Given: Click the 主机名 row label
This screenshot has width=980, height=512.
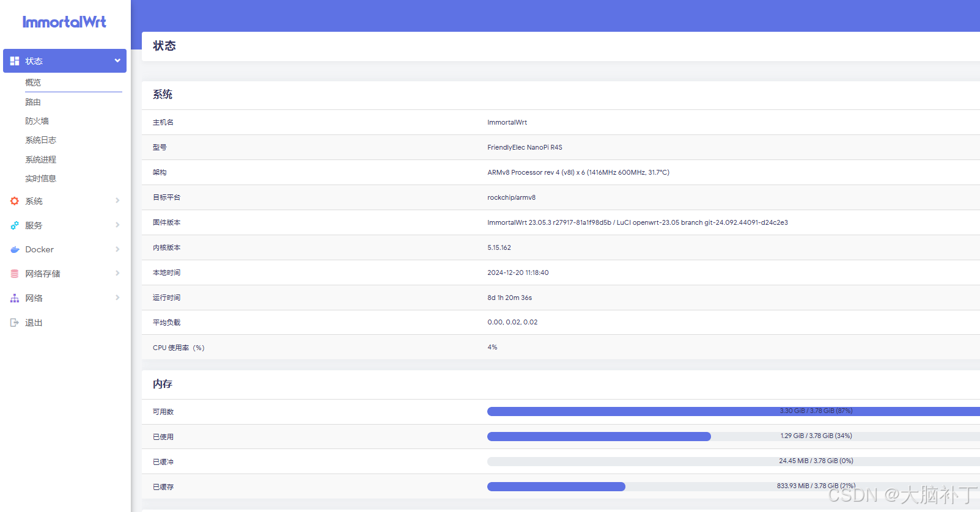Looking at the screenshot, I should pyautogui.click(x=163, y=122).
